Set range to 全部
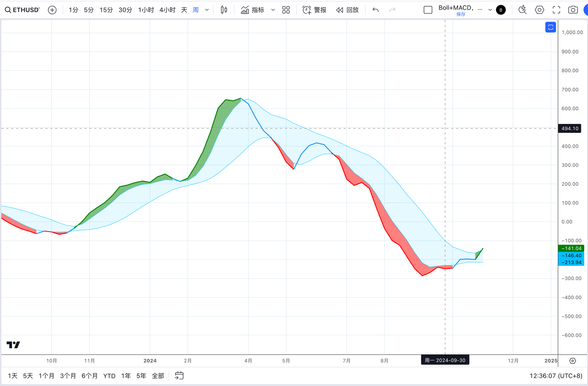The width and height of the screenshot is (588, 386). tap(158, 376)
